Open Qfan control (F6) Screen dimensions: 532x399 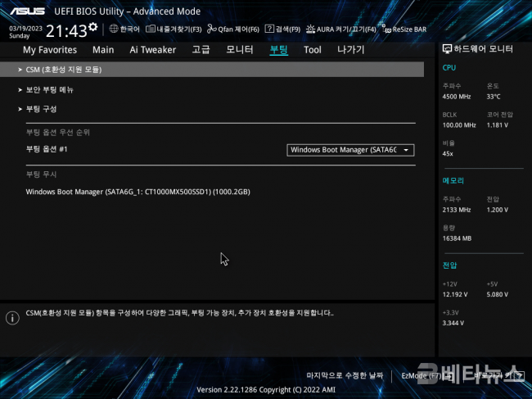233,29
